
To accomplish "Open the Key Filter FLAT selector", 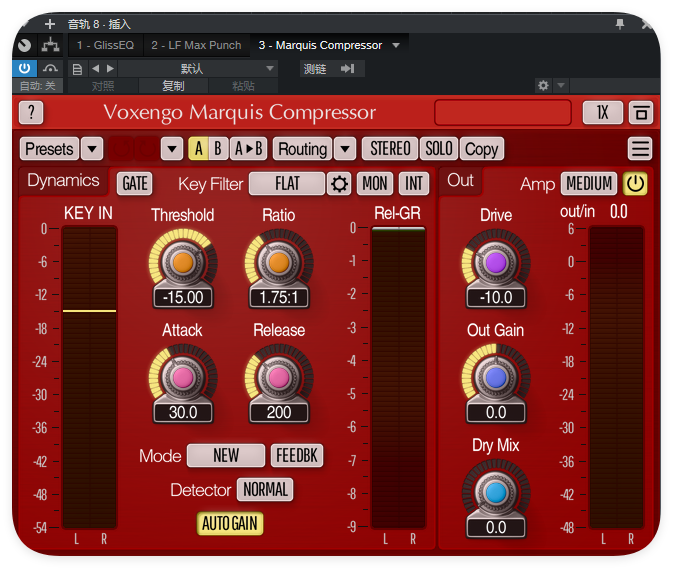I will [287, 184].
